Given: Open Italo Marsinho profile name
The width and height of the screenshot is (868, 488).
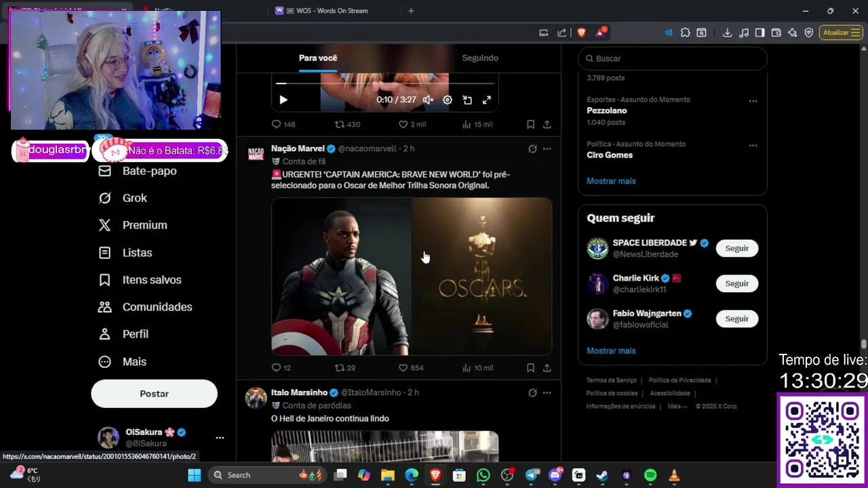Looking at the screenshot, I should 299,392.
